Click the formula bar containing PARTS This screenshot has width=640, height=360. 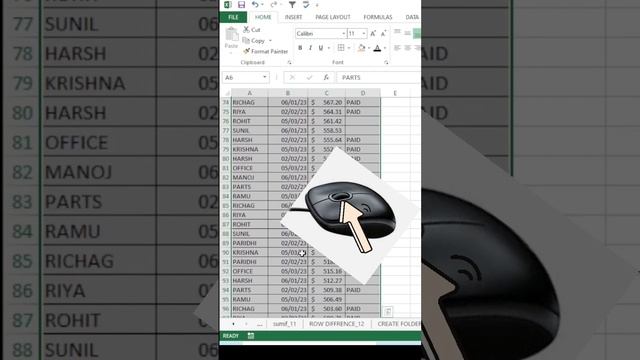coord(378,78)
